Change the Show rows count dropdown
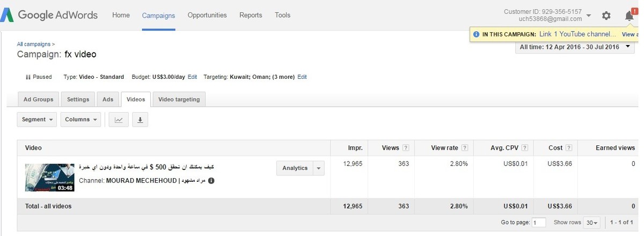This screenshot has height=236, width=644. pyautogui.click(x=592, y=222)
